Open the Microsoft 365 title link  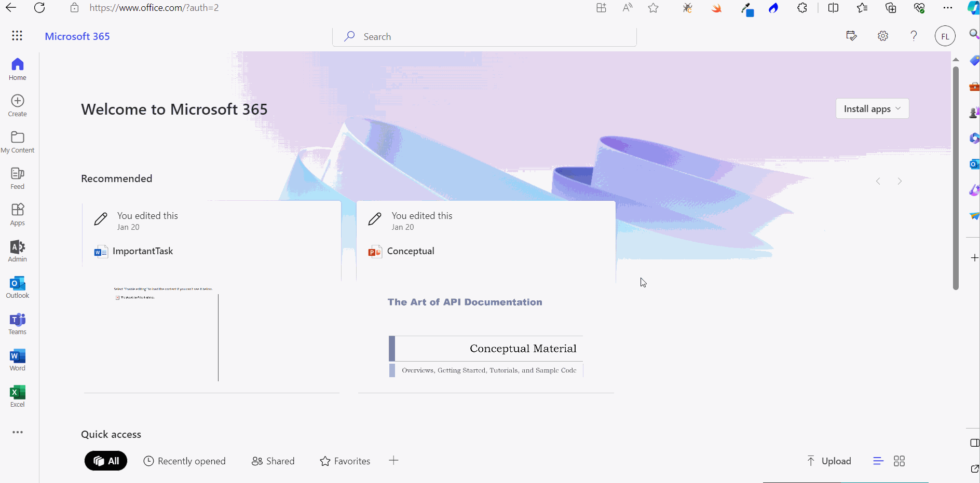point(77,36)
